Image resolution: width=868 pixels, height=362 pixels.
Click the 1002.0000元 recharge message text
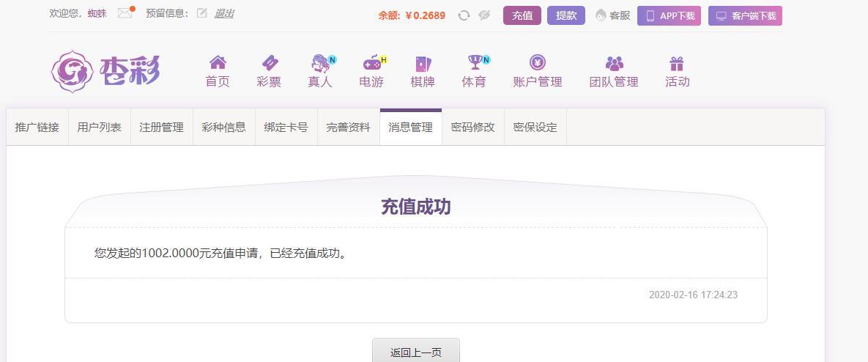click(223, 254)
